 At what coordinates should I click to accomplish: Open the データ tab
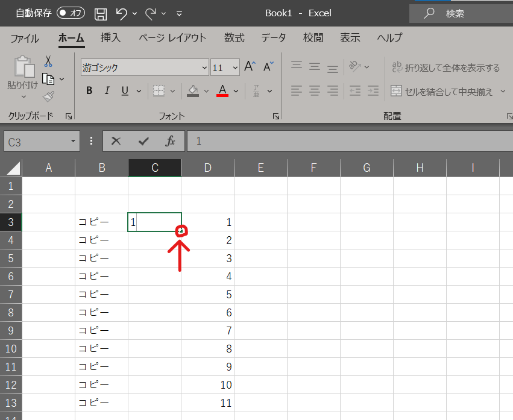274,37
